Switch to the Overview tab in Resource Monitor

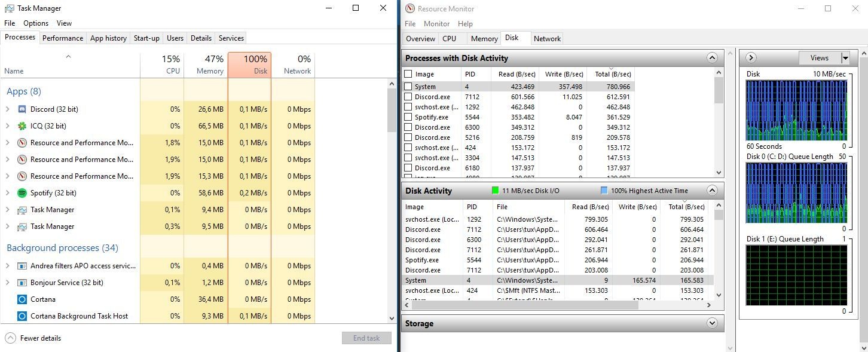(420, 38)
